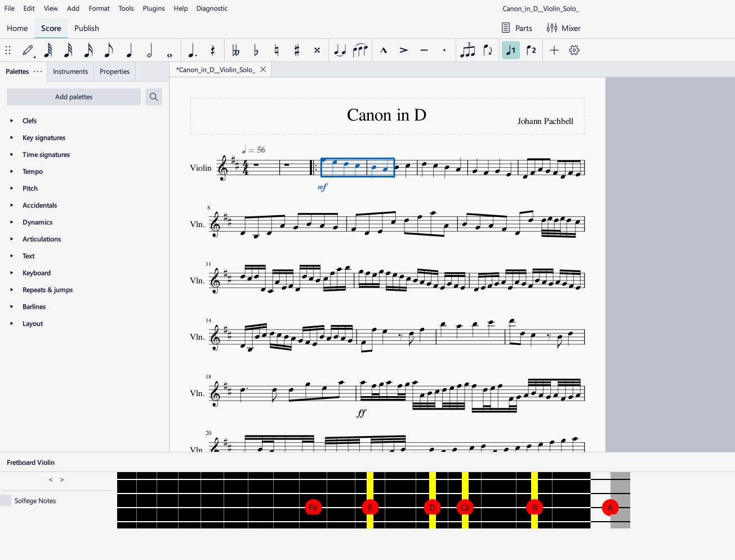Open the Parts dialog
The width and height of the screenshot is (735, 560).
(x=517, y=28)
